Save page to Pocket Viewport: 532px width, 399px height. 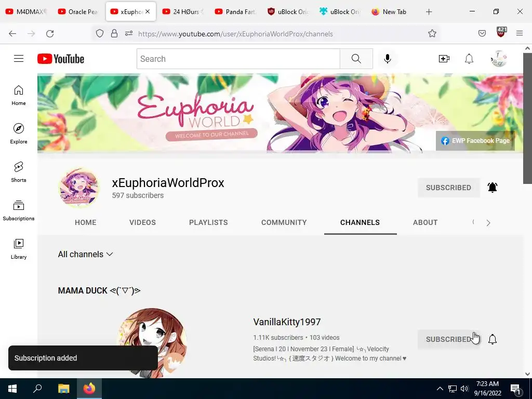pos(482,33)
